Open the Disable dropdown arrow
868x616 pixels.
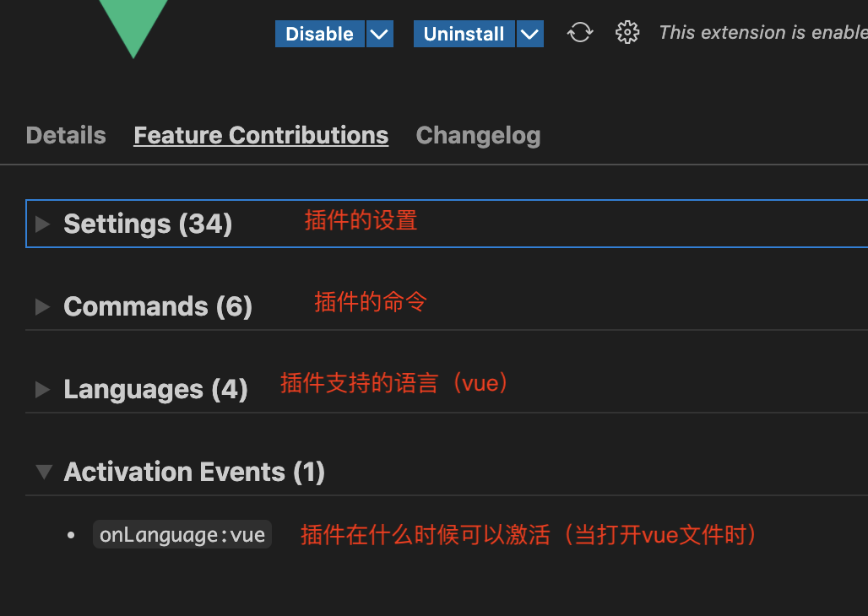pos(380,34)
